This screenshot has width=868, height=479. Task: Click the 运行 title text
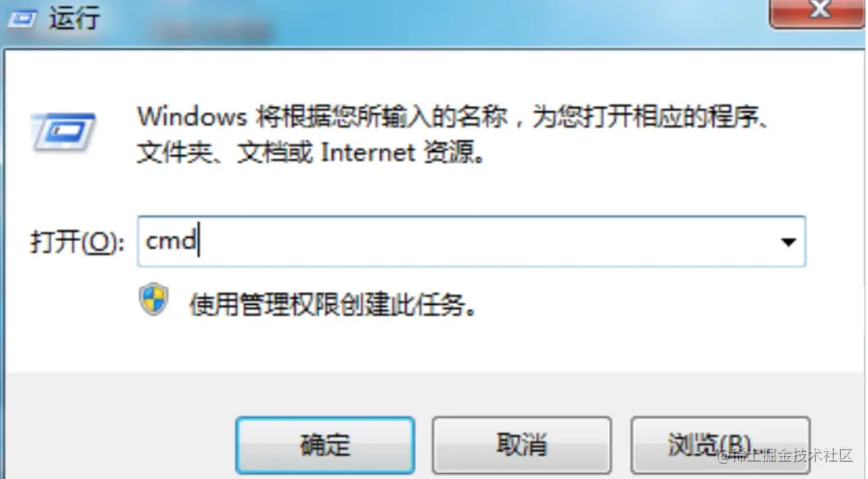click(x=74, y=19)
